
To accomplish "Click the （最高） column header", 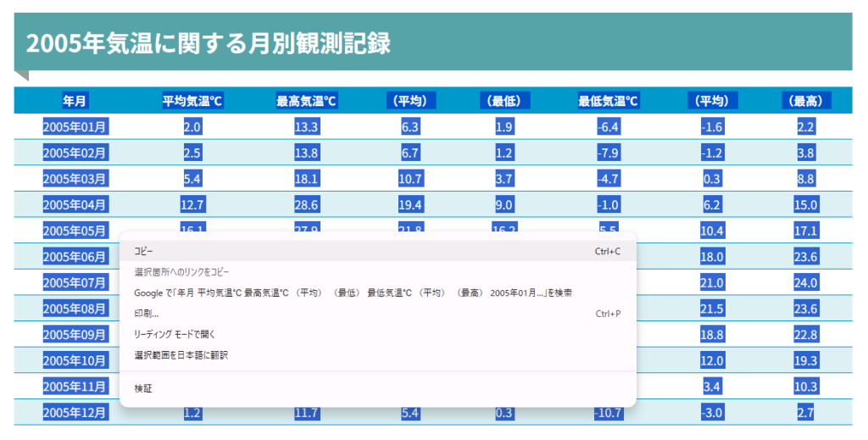I will pos(805,102).
